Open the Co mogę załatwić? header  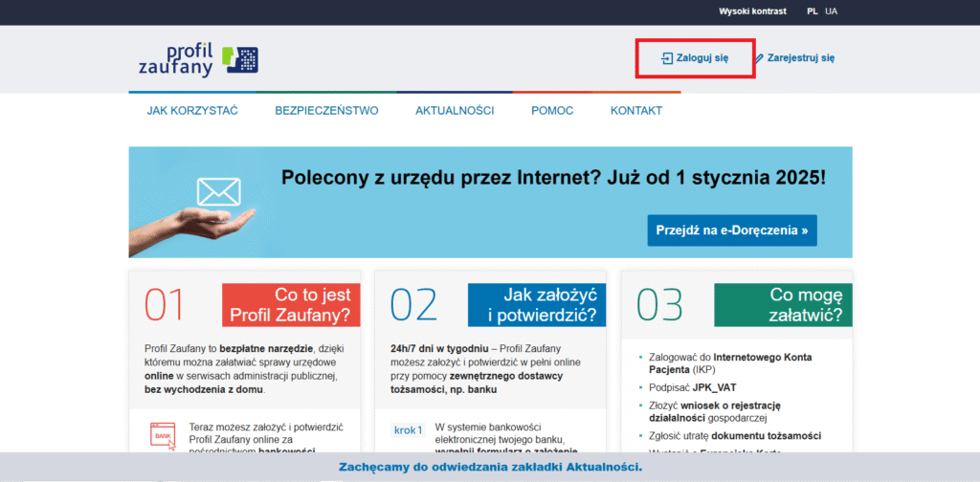[783, 305]
